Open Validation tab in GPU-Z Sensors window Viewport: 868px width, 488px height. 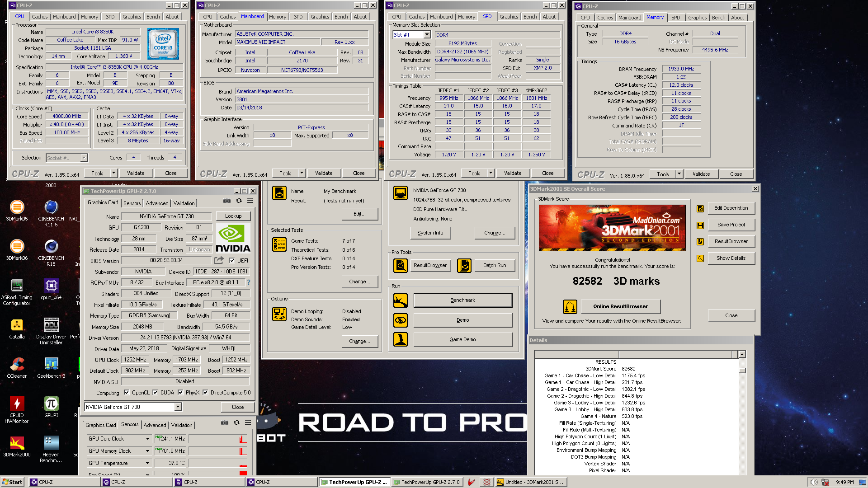(x=182, y=425)
